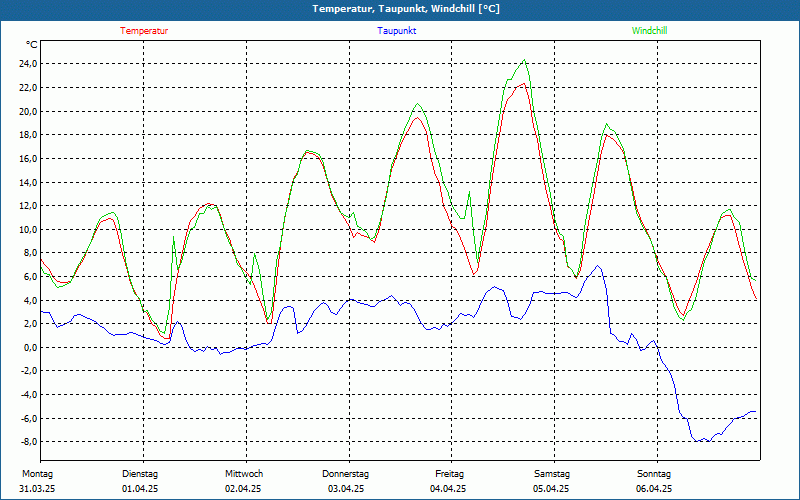
Task: Click the 22,0 y-axis value
Action: (27, 88)
